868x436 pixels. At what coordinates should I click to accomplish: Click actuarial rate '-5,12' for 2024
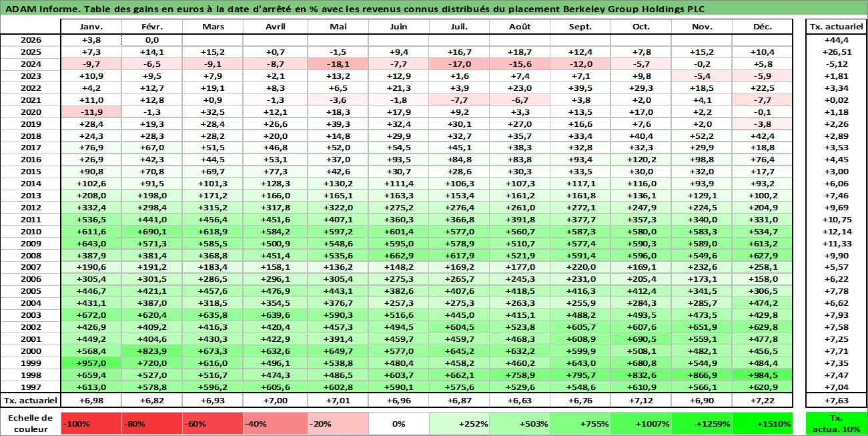tap(836, 63)
